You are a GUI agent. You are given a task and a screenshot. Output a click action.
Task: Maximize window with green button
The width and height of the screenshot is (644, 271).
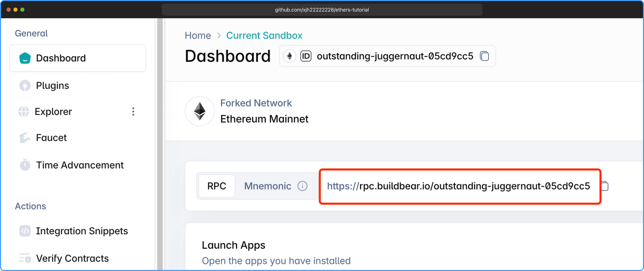point(23,10)
